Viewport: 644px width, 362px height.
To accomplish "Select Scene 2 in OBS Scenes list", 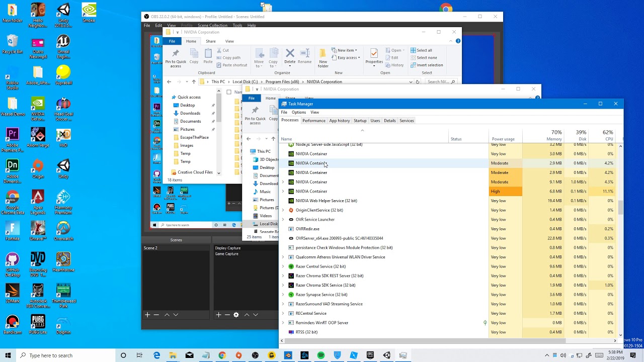I will [x=150, y=248].
